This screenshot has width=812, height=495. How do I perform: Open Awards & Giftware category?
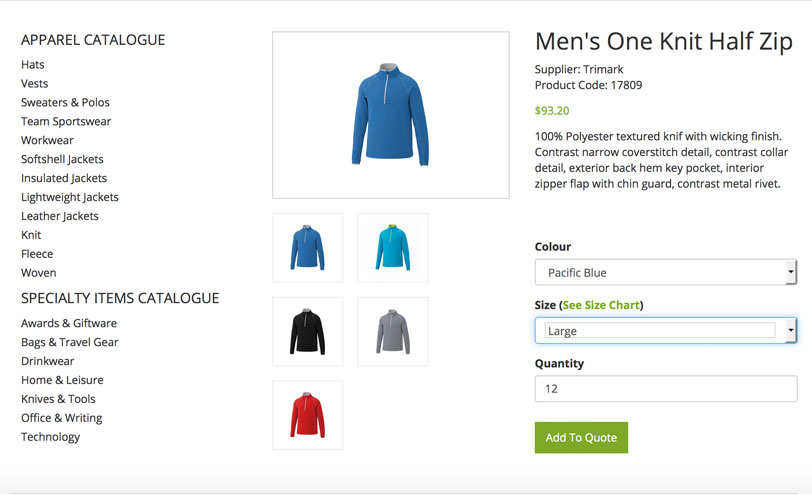pos(69,323)
